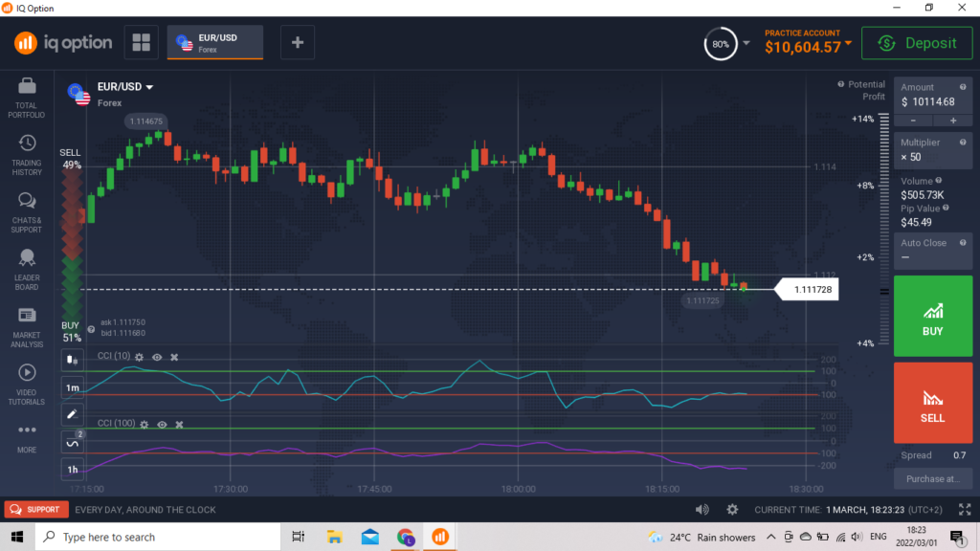This screenshot has width=980, height=551.
Task: Mute platform sounds via the speaker icon
Action: coord(702,510)
